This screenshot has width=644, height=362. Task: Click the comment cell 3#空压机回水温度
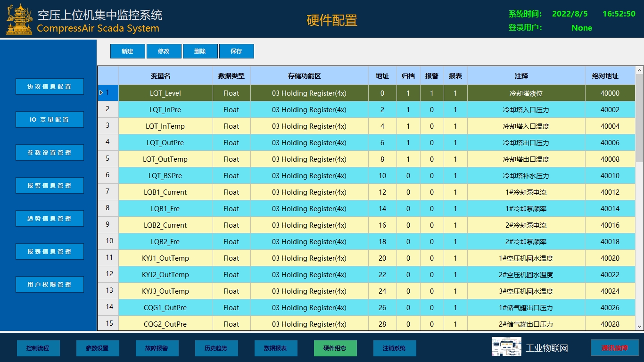[526, 291]
